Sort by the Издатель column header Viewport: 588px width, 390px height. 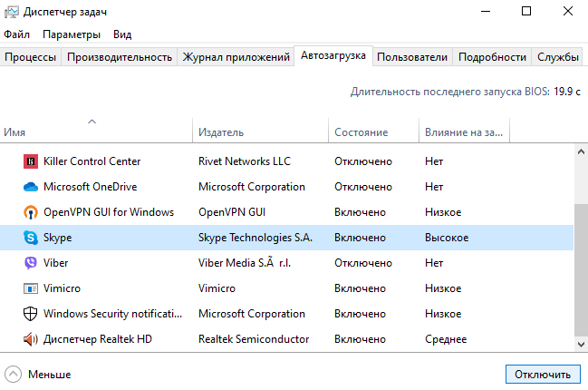221,132
